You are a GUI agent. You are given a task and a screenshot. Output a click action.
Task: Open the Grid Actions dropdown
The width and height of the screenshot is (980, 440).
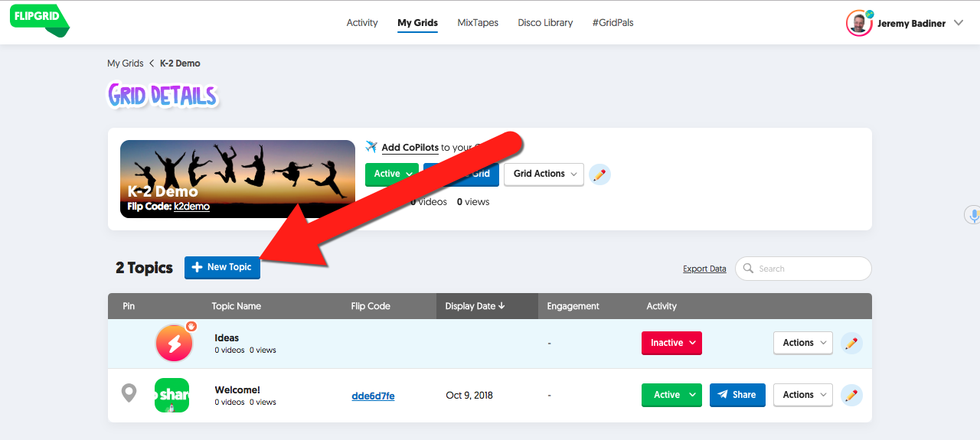(544, 174)
